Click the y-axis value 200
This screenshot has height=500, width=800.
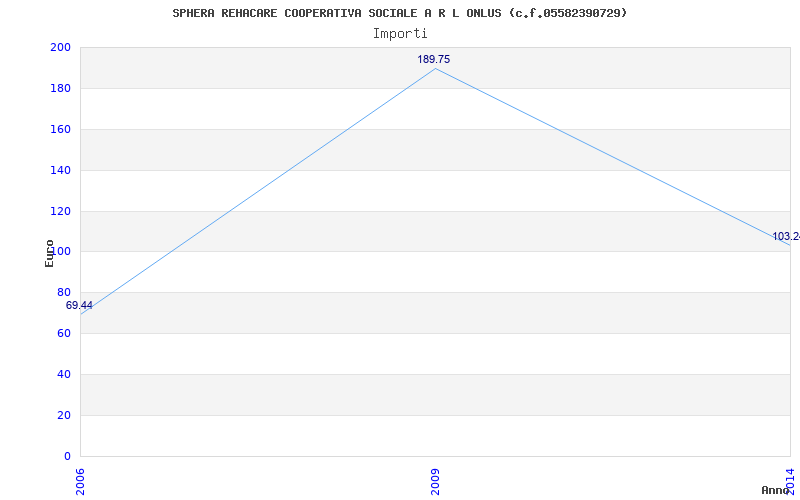[60, 47]
